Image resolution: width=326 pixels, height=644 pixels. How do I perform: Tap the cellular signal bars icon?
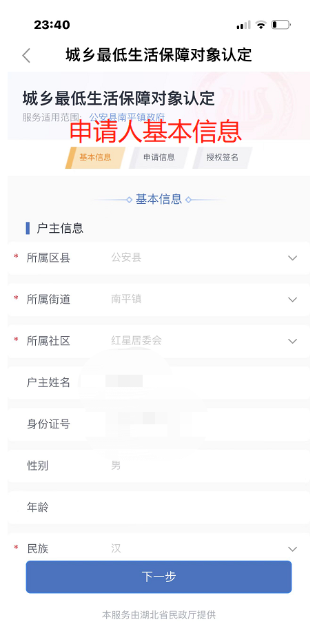243,25
